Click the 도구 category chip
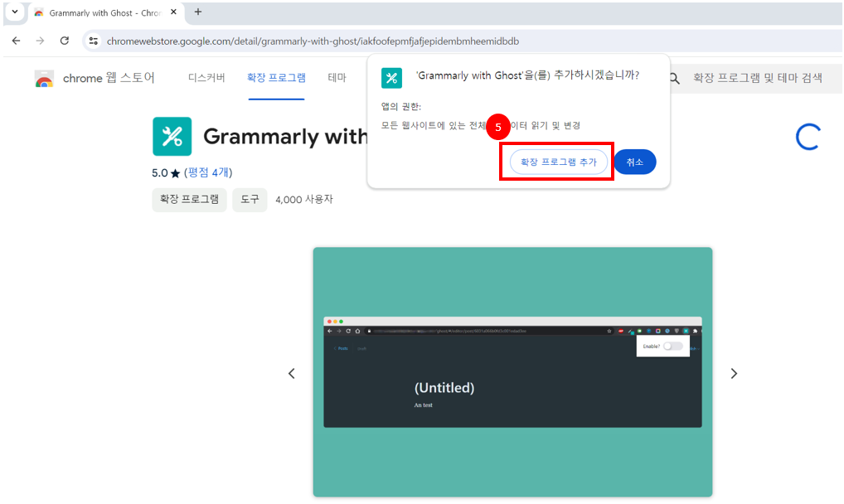 click(250, 199)
